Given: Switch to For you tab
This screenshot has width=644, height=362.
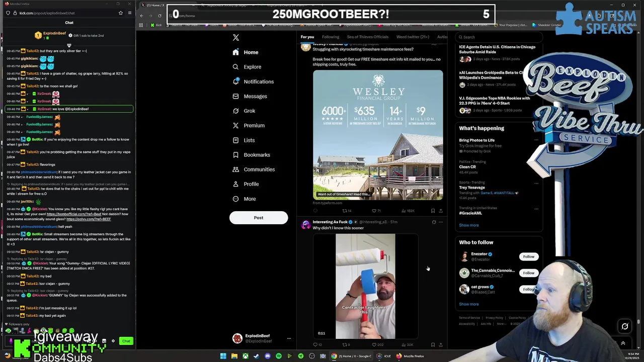Looking at the screenshot, I should pyautogui.click(x=307, y=37).
